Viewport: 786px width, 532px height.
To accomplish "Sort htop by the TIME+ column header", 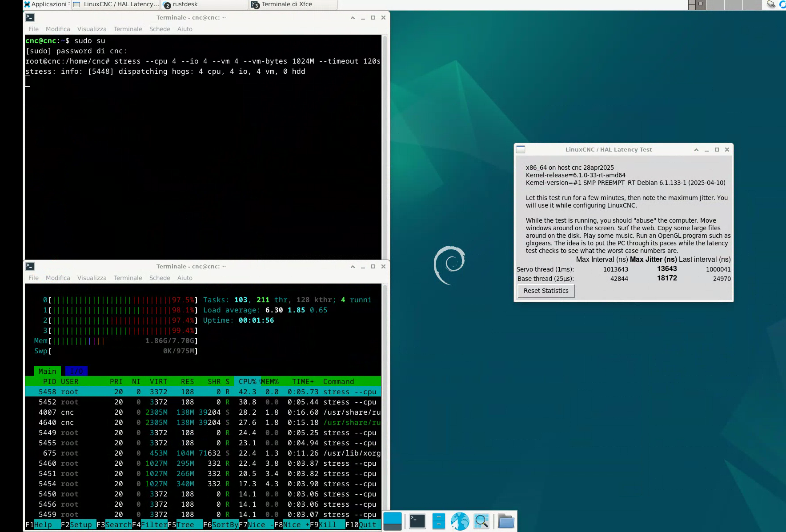I will click(303, 381).
